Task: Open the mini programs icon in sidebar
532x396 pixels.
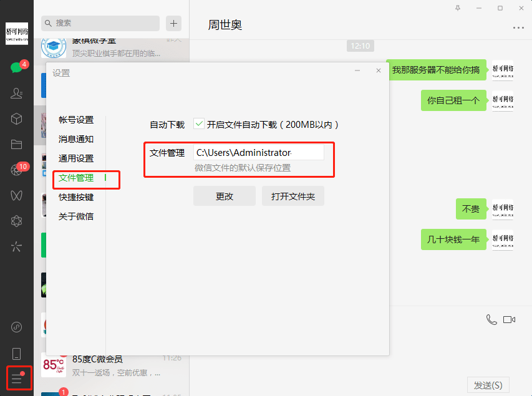Action: pos(17,327)
